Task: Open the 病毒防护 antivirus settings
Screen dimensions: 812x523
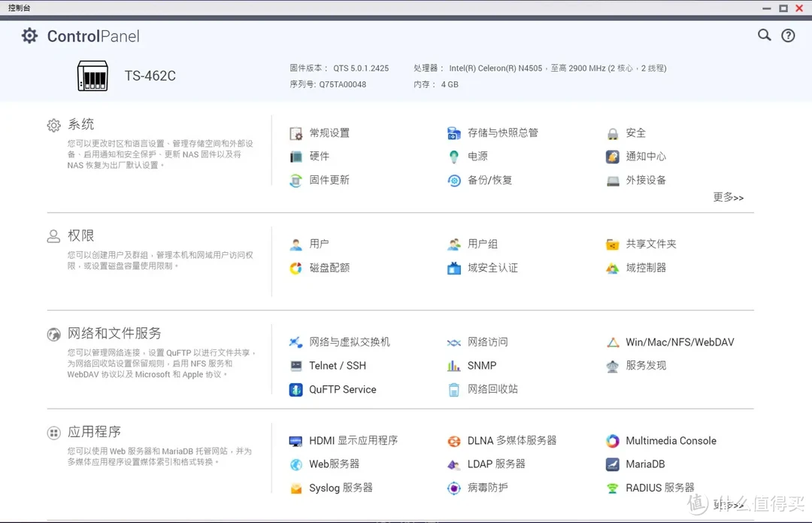Action: pyautogui.click(x=488, y=488)
